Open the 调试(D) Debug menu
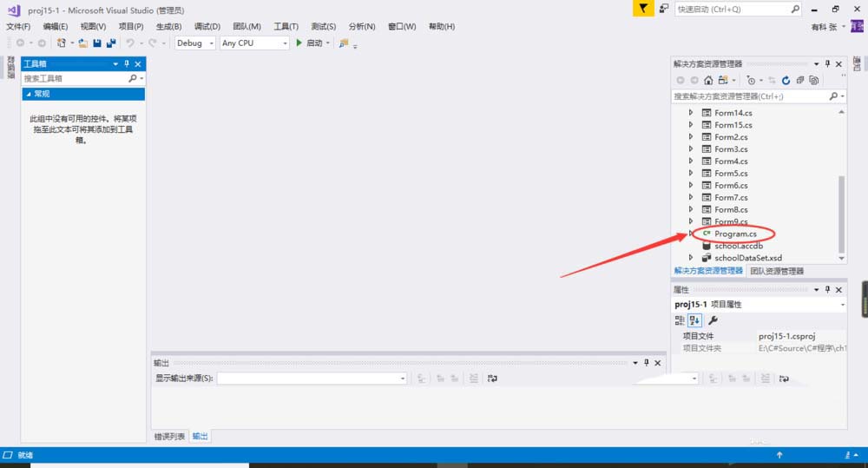This screenshot has height=468, width=868. click(x=207, y=27)
